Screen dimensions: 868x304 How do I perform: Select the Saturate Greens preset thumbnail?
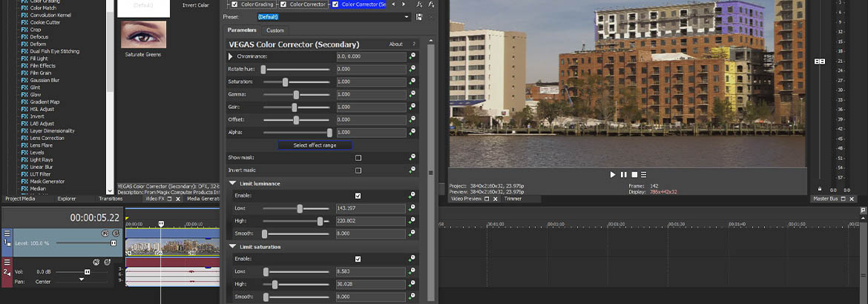(x=143, y=35)
